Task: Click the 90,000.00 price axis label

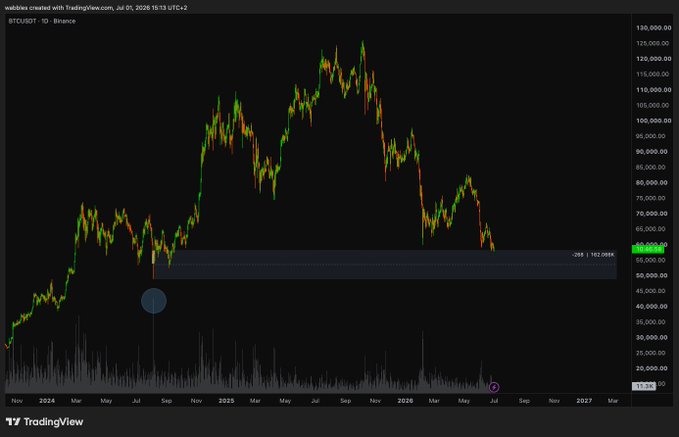Action: click(x=653, y=152)
